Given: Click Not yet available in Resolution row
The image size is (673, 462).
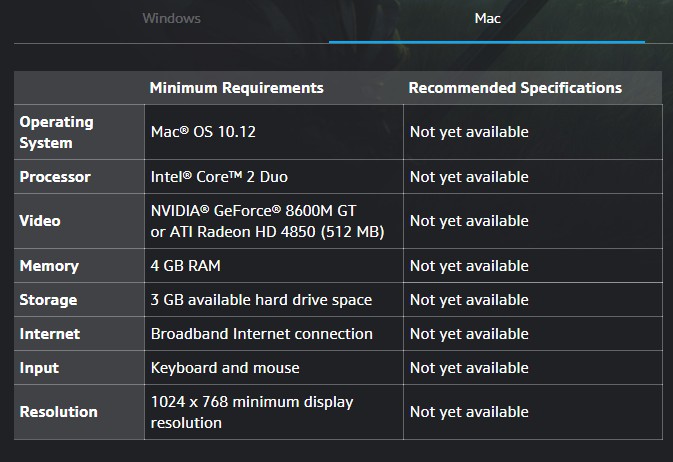Looking at the screenshot, I should click(469, 412).
